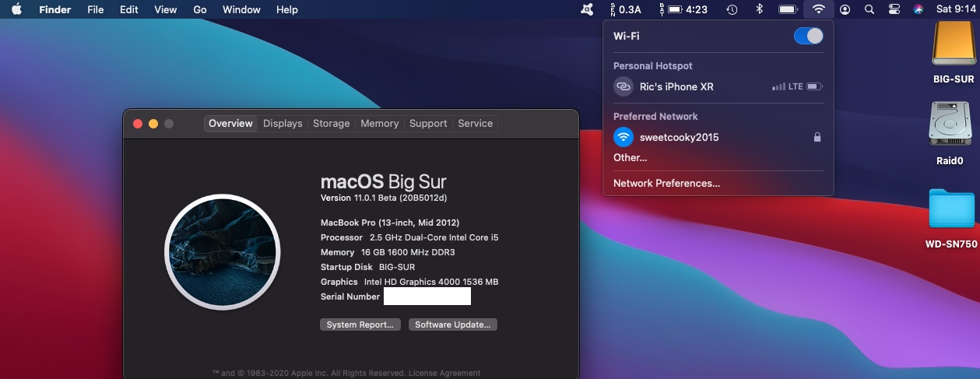Click the BAT 4:23 battery time indicator
980x379 pixels.
(x=683, y=9)
